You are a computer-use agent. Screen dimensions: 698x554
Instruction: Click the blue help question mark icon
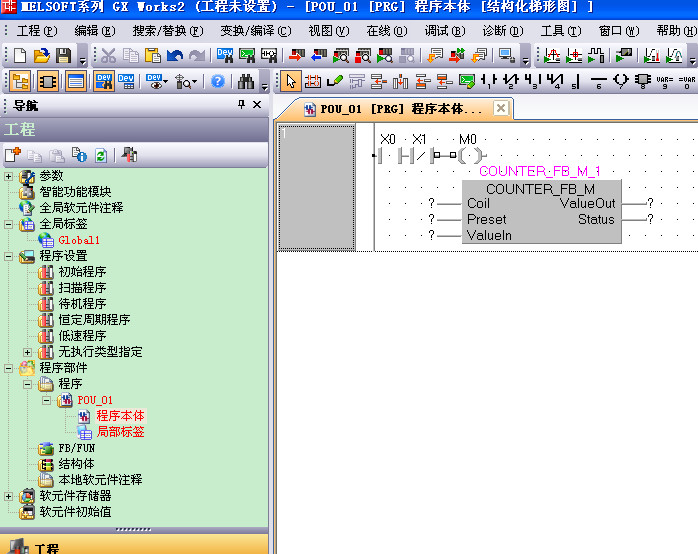coord(217,81)
